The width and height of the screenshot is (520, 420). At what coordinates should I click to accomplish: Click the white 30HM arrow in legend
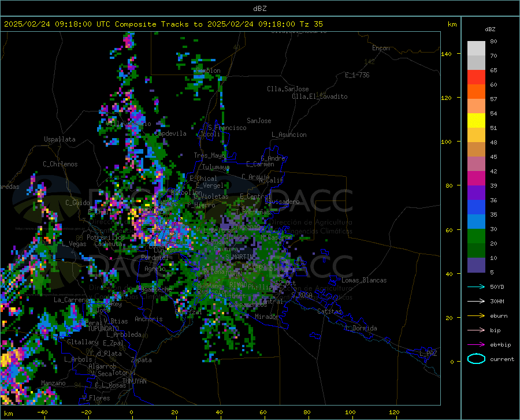tap(476, 301)
